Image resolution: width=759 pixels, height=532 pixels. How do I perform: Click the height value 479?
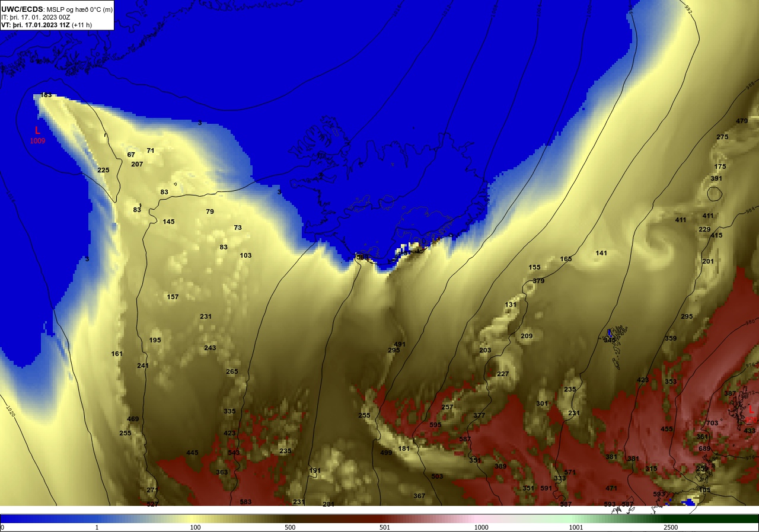tap(742, 121)
